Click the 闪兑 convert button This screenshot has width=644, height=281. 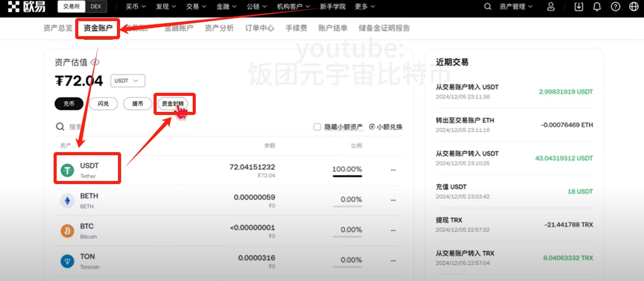103,104
